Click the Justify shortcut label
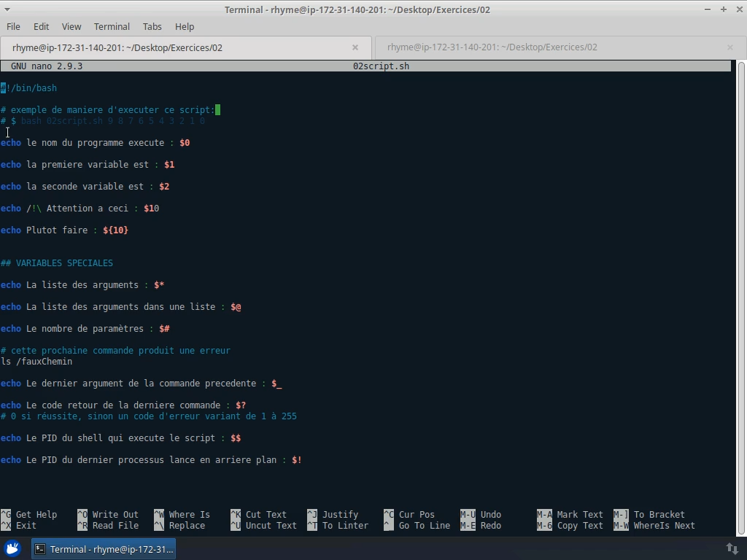Screen dimensions: 747x560 pos(340,514)
